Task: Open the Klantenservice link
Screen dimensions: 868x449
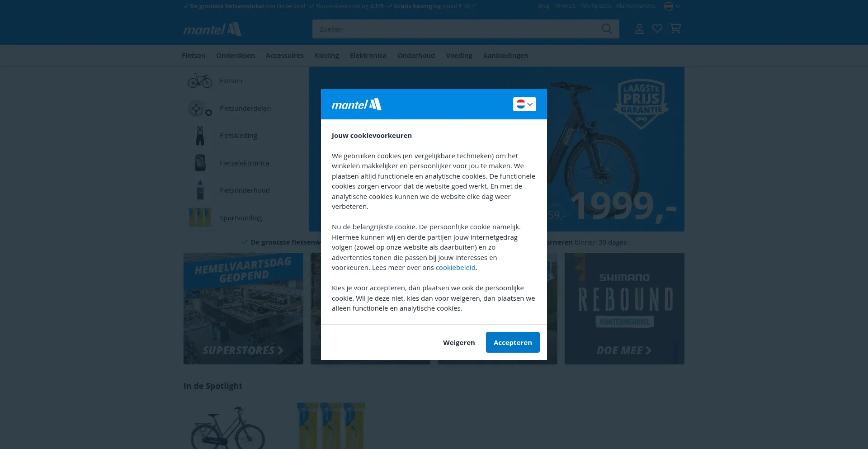Action: [635, 6]
